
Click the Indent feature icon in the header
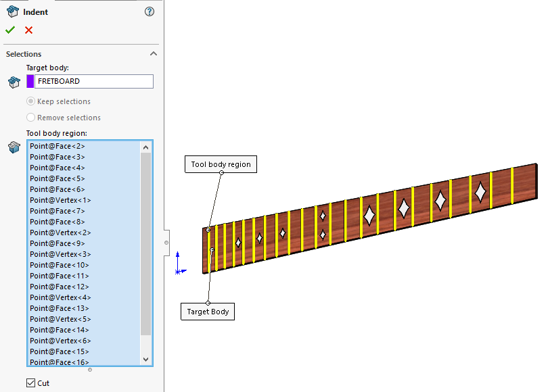(x=11, y=11)
